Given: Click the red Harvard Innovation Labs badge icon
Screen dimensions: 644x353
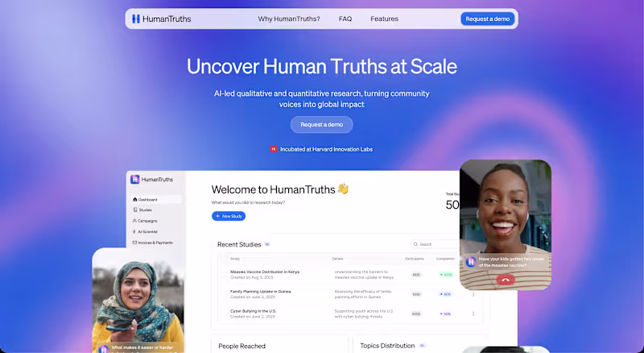Looking at the screenshot, I should coord(274,149).
